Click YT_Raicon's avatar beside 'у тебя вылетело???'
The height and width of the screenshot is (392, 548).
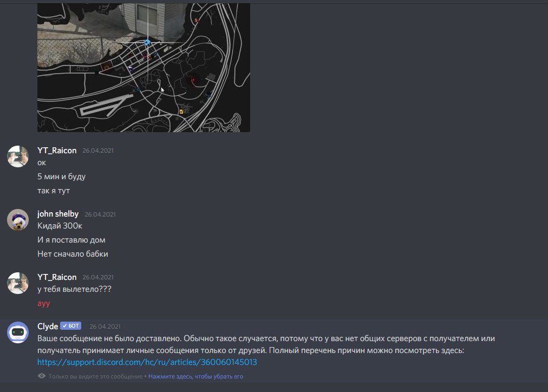point(18,283)
